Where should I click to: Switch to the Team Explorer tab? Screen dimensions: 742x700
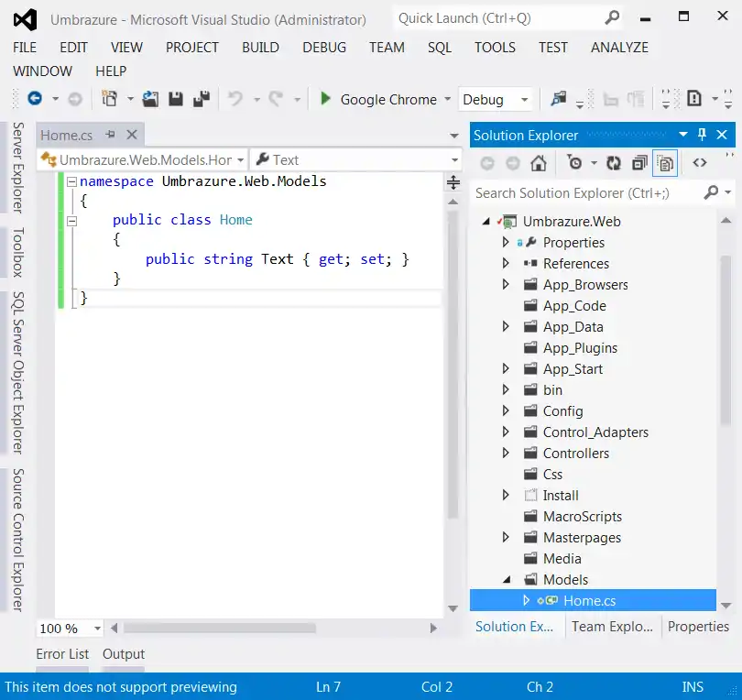[x=612, y=627]
